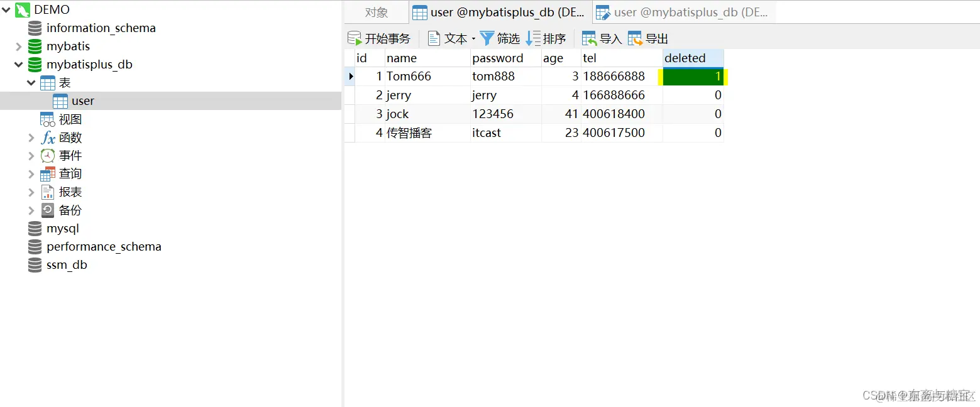The image size is (980, 407).
Task: Click the deleted column header
Action: click(693, 58)
